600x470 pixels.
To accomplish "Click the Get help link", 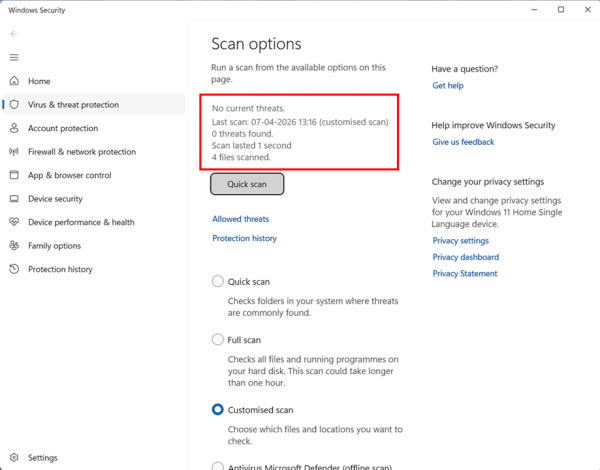I will pyautogui.click(x=448, y=86).
